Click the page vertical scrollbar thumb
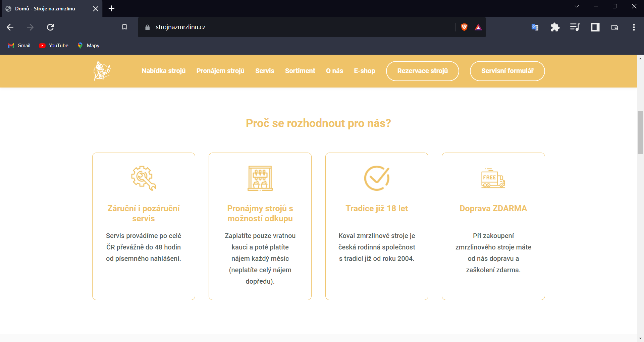 640,133
